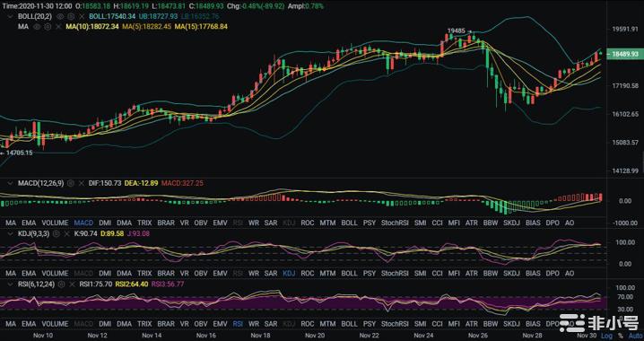
Task: Select StochRSI tab under the MACD pane
Action: coord(395,223)
